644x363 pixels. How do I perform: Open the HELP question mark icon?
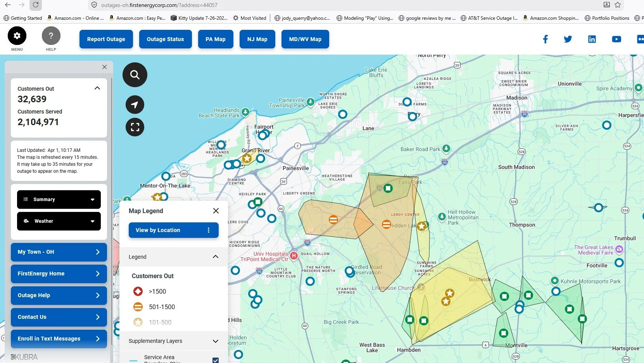(51, 36)
